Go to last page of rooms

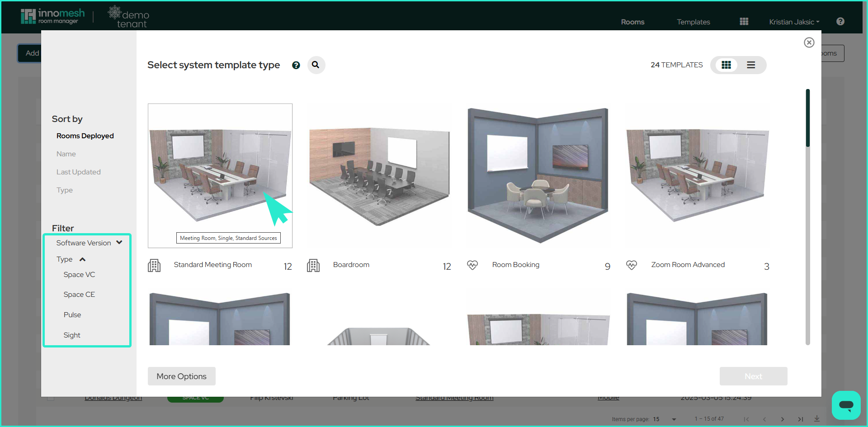pyautogui.click(x=801, y=419)
